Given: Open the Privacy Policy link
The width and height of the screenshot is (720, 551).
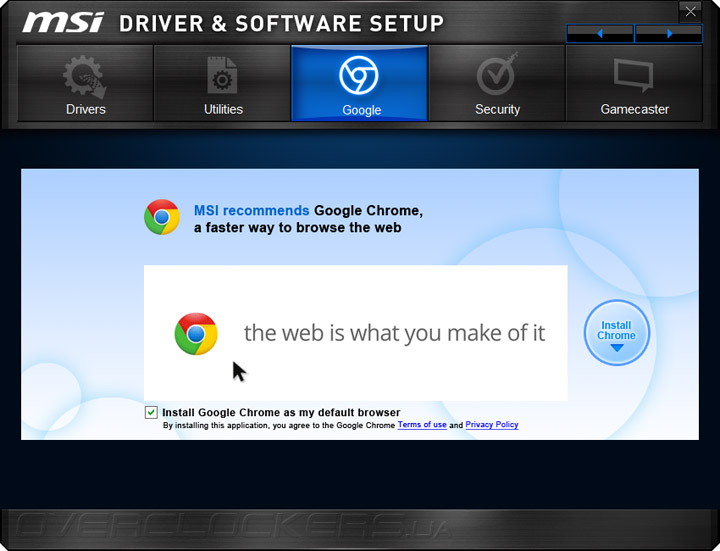Looking at the screenshot, I should pos(492,425).
